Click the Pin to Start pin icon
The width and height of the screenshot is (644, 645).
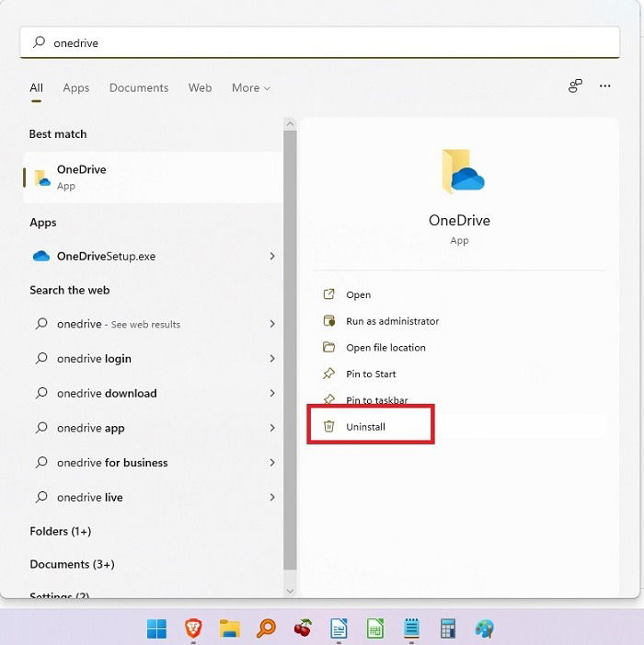[x=328, y=374]
